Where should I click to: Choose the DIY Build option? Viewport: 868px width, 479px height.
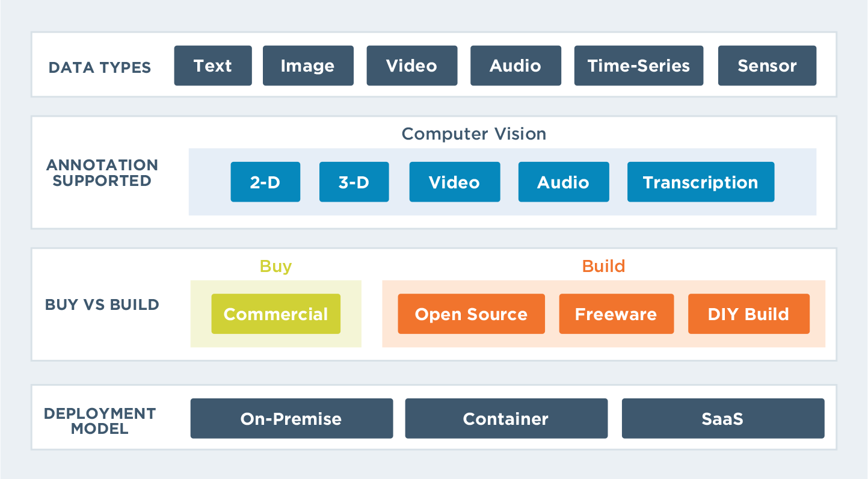749,314
